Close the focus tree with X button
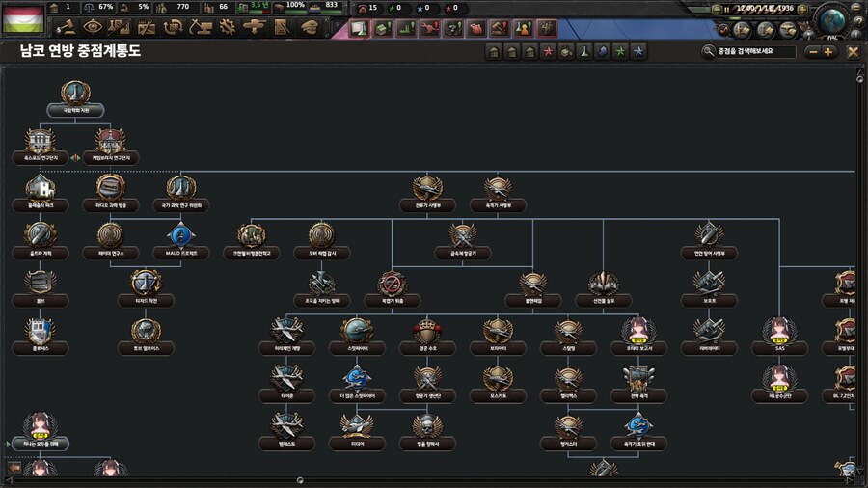Viewport: 868px width, 488px height. pyautogui.click(x=853, y=52)
